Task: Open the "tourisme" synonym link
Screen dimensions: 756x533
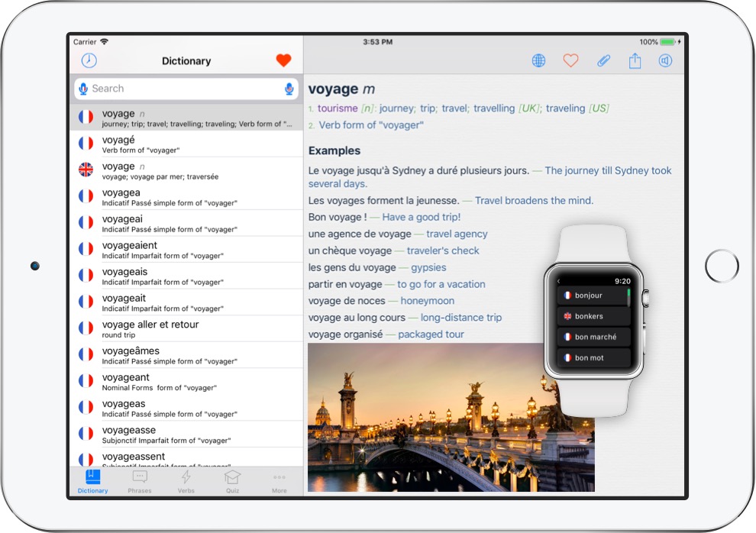Action: pyautogui.click(x=338, y=108)
